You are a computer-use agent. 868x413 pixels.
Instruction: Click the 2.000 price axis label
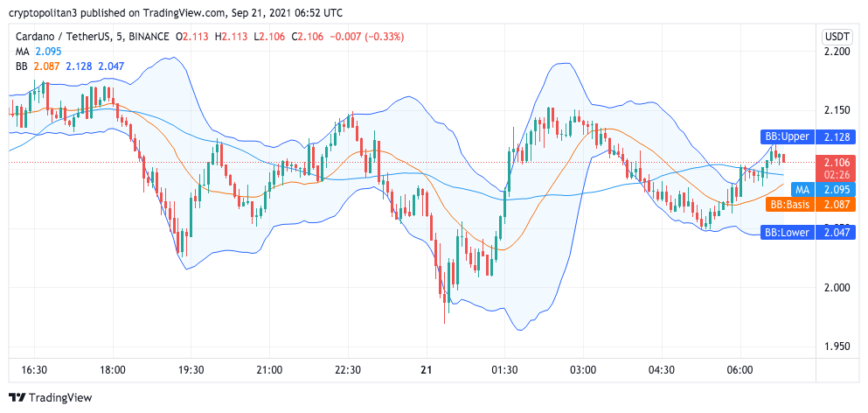836,288
